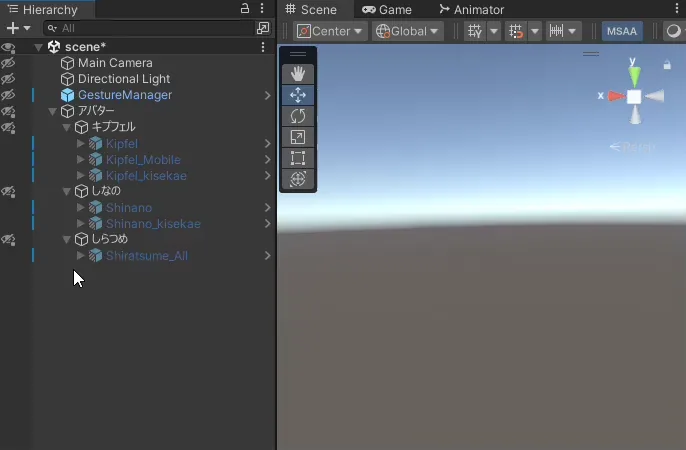Select Shinano_kisekae prefab
This screenshot has height=450, width=686.
(x=153, y=223)
